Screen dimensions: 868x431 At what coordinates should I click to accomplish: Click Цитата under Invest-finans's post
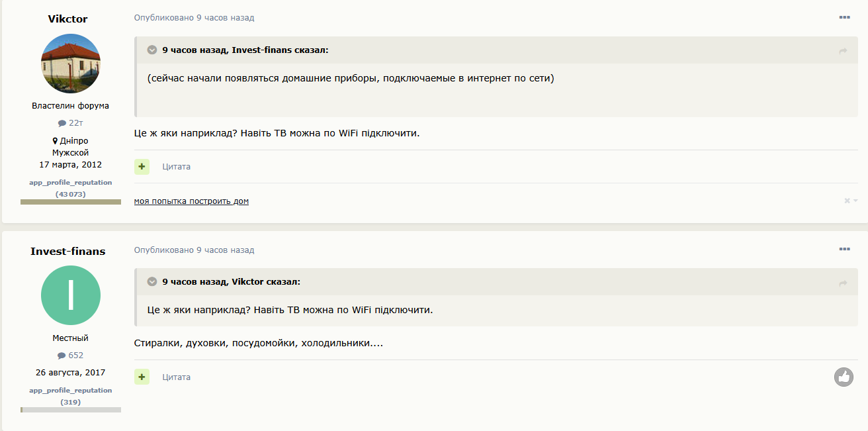[x=177, y=377]
